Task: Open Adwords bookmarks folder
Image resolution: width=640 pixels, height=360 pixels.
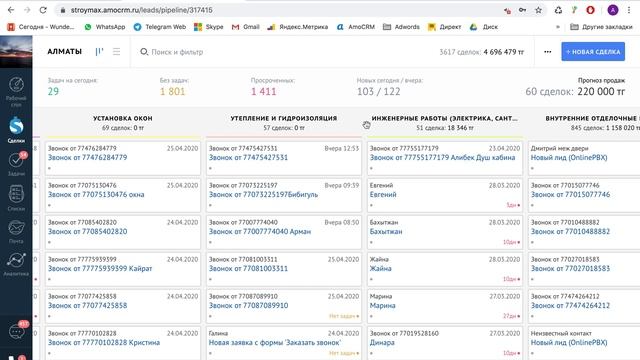Action: [x=401, y=27]
